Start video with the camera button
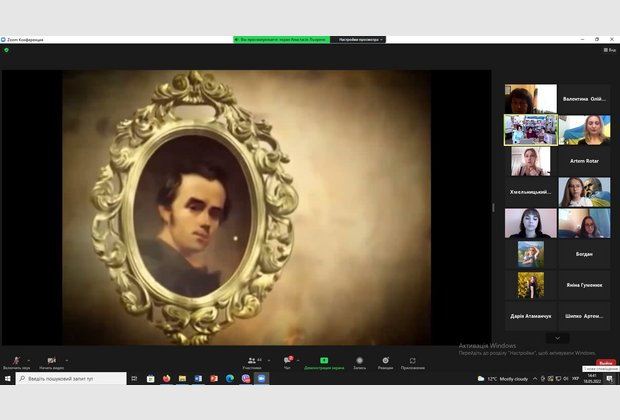 [x=51, y=361]
